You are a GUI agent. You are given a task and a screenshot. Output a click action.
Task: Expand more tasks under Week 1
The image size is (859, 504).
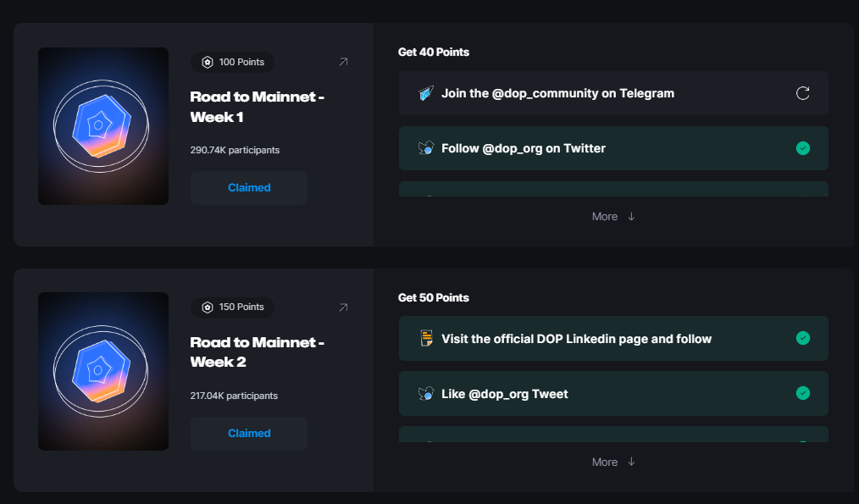(x=613, y=216)
